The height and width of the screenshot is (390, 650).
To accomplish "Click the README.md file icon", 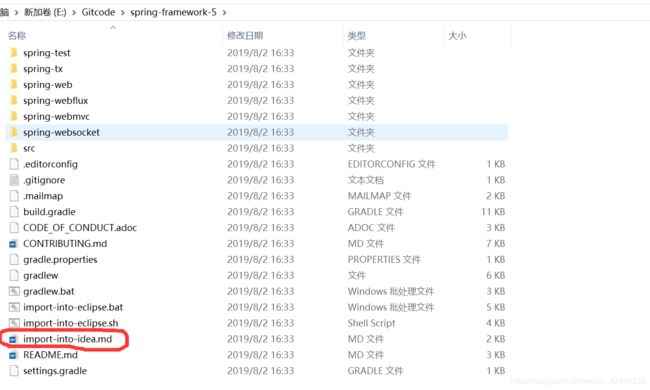I will coord(13,355).
